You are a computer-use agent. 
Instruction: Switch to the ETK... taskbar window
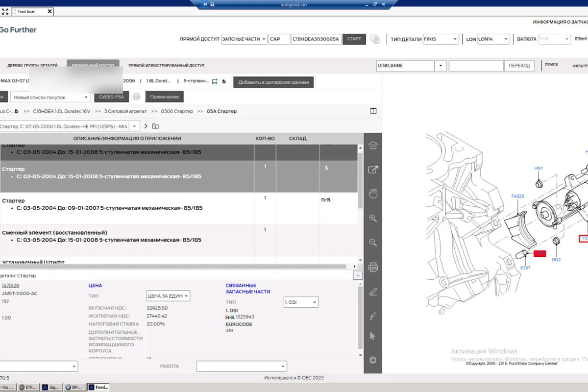click(29, 387)
